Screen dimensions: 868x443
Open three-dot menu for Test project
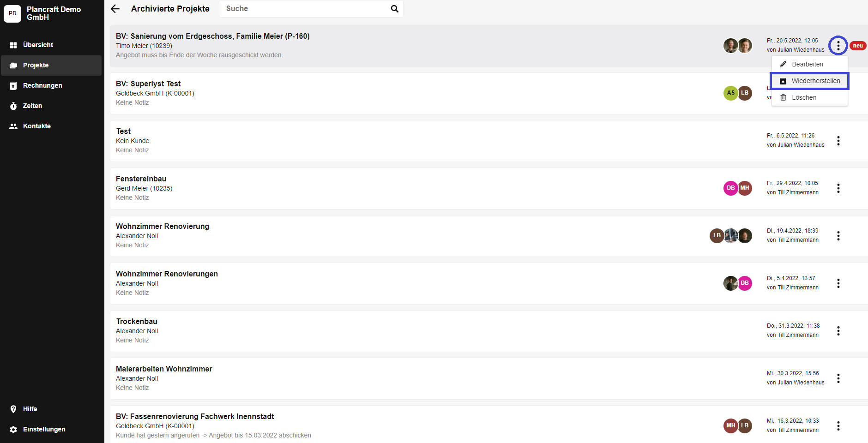(x=838, y=141)
